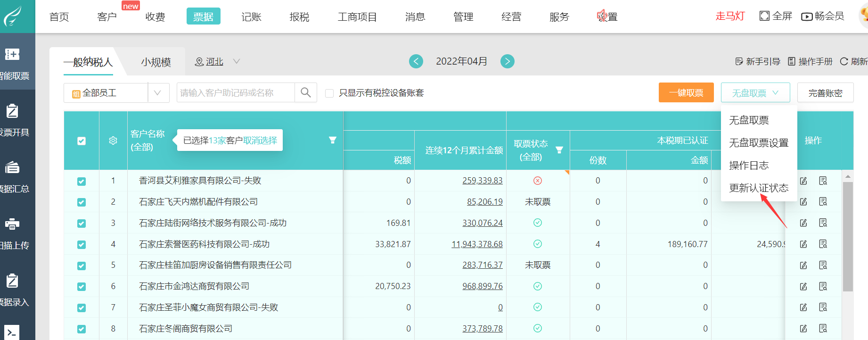The width and height of the screenshot is (868, 340).
Task: Click the next month arrow icon
Action: [x=507, y=61]
